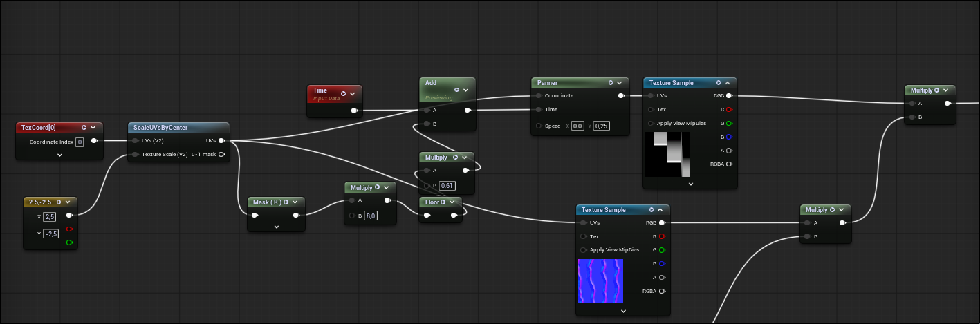
Task: Toggle preview icon on 2.5,-2.5 constant node
Action: (59, 202)
